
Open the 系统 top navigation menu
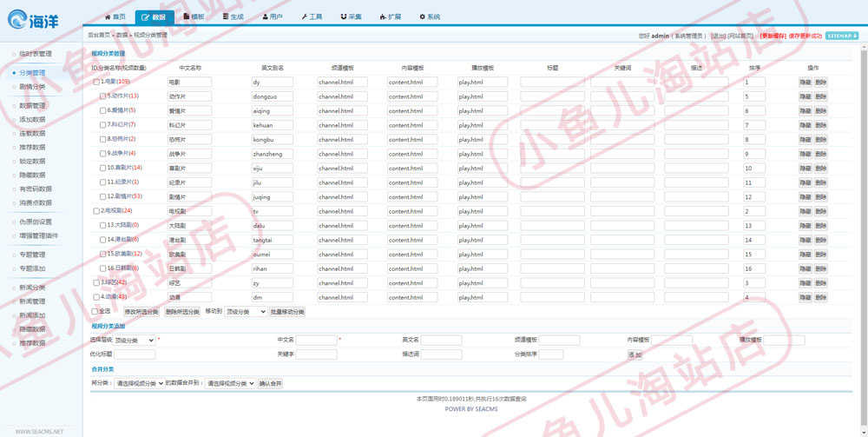(x=430, y=17)
